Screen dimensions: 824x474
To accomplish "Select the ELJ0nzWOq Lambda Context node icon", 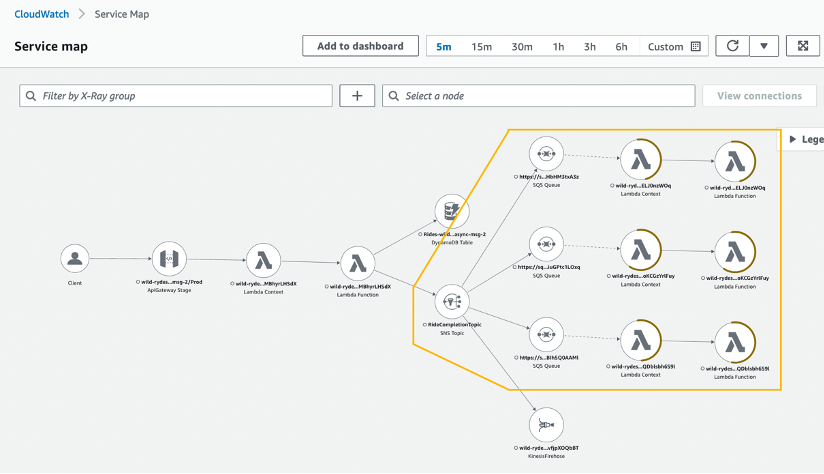I will click(641, 159).
